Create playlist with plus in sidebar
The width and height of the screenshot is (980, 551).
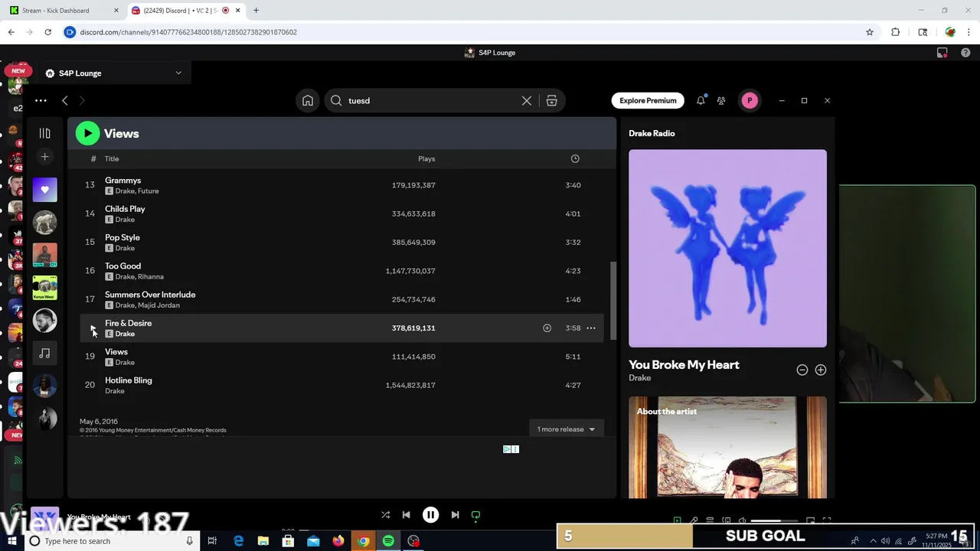pyautogui.click(x=44, y=157)
